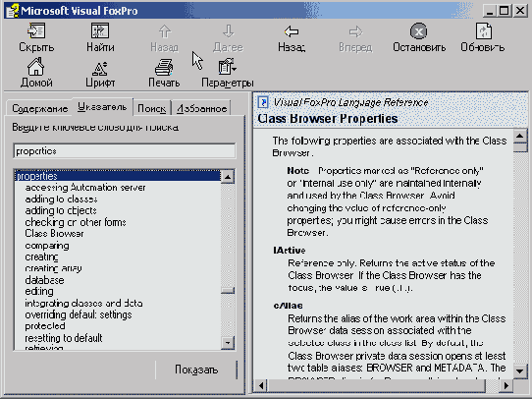Click the Скрыть (Hide) toolbar icon
Viewport: 532px width, 399px height.
pos(36,30)
